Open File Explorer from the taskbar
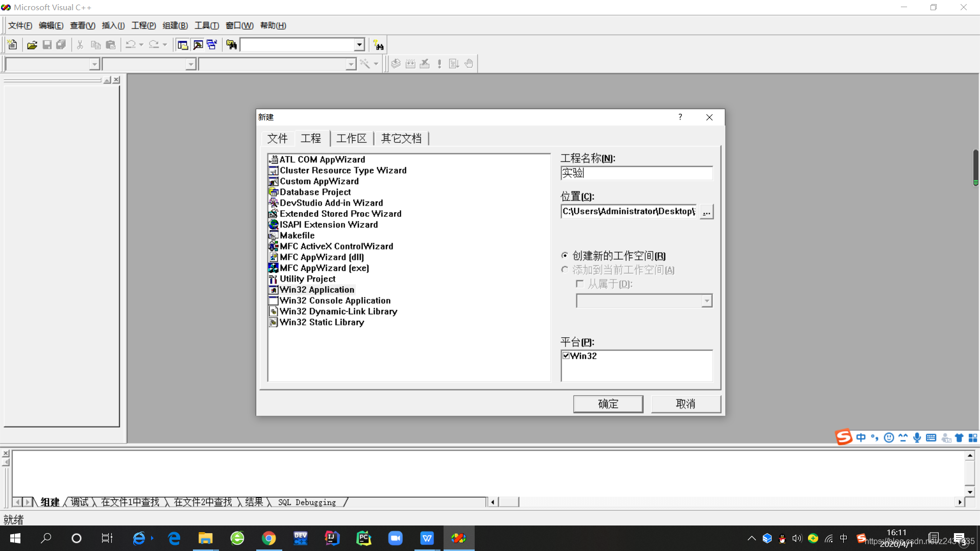The image size is (980, 551). tap(206, 538)
